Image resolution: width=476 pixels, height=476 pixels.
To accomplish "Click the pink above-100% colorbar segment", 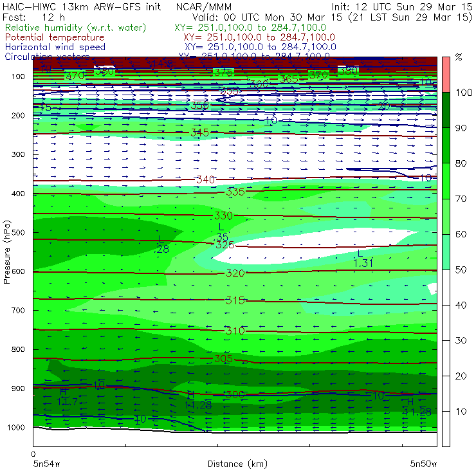I will point(446,75).
